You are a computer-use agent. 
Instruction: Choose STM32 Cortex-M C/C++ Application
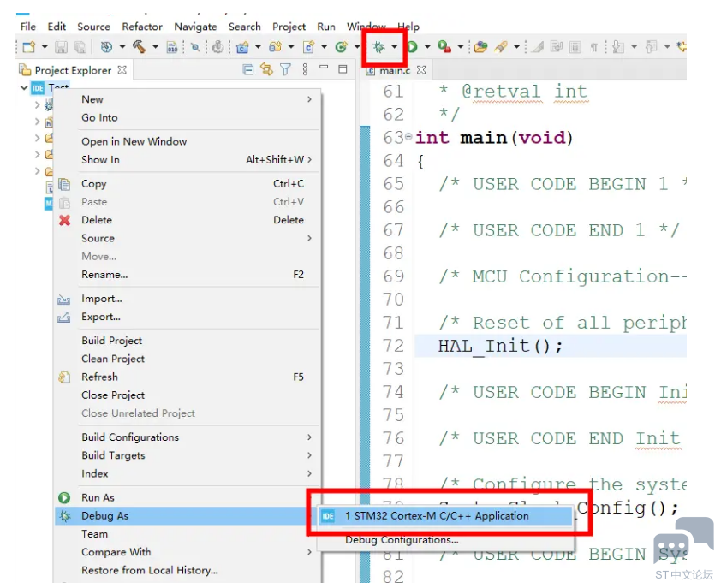pyautogui.click(x=444, y=516)
